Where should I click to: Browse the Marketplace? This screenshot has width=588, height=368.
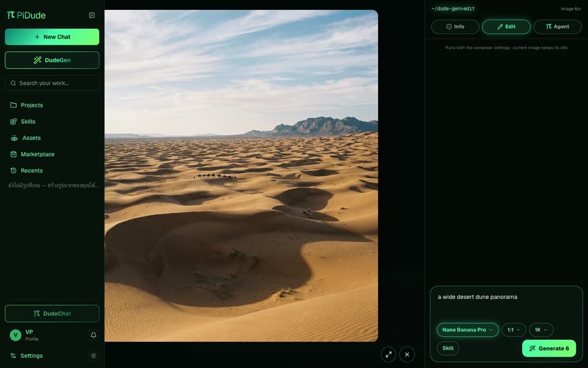(x=32, y=154)
